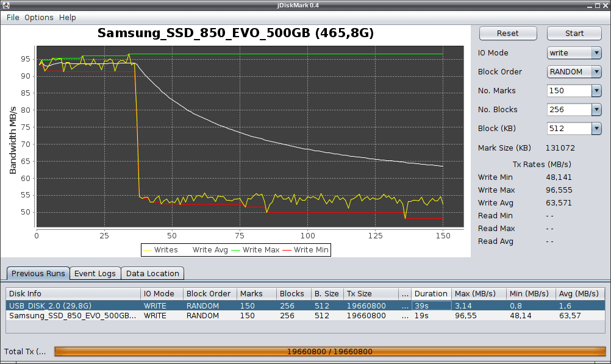Viewport: 611px width, 364px height.
Task: Switch to the Data Location tab
Action: [152, 274]
